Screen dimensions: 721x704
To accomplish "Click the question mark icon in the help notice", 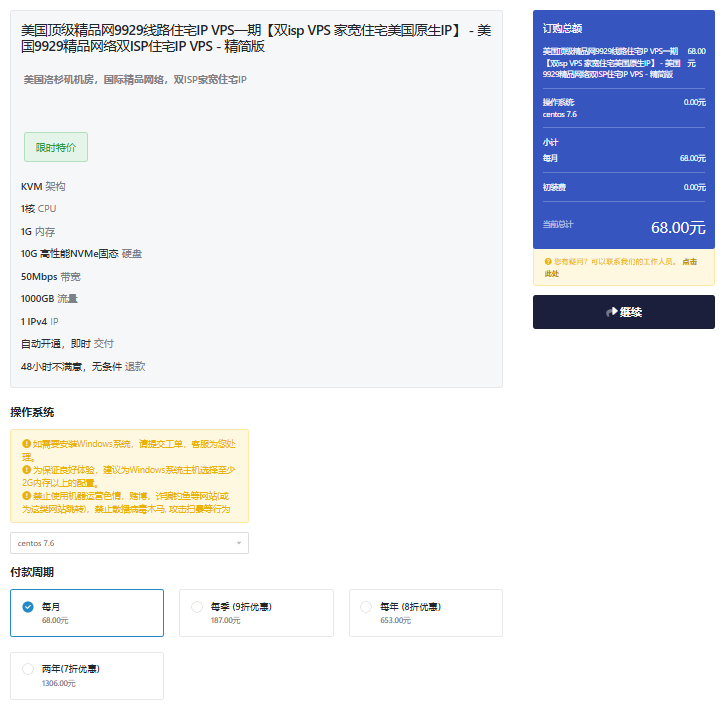I will coord(548,262).
